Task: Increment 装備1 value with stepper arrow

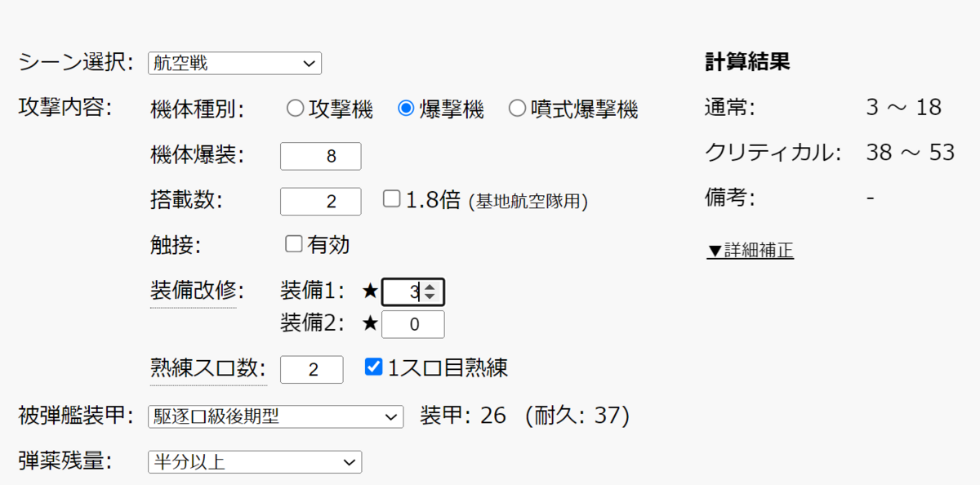Action: click(430, 287)
